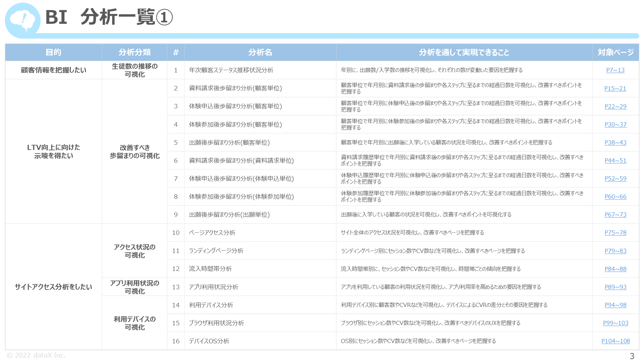Viewport: 644px width, 362px height.
Task: Select 体験参加後歩留まり分析(顧客単位) text
Action: point(235,124)
